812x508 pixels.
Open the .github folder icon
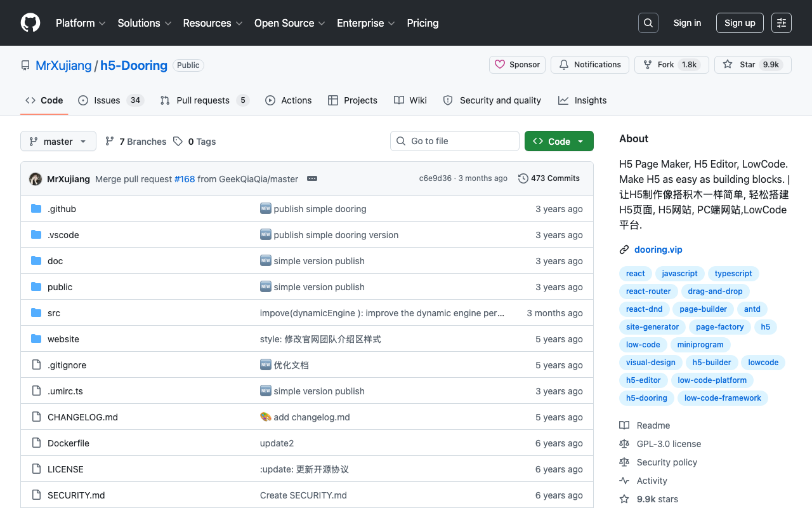coord(36,209)
